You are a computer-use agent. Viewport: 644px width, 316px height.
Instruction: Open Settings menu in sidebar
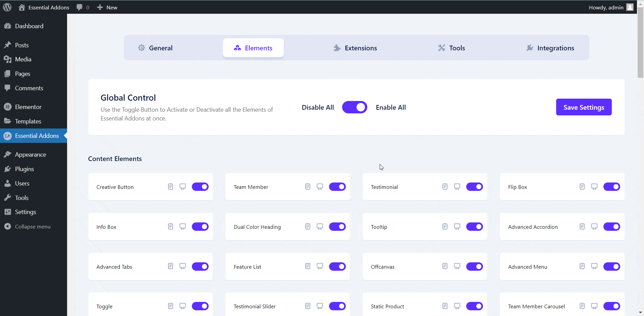(34, 212)
